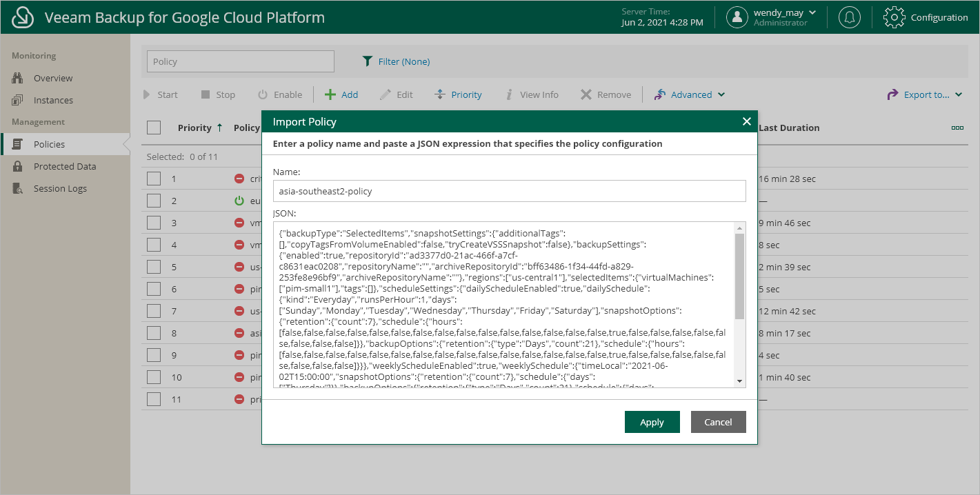Screen dimensions: 980x495
Task: Click the JSON scrollbar up arrow
Action: pyautogui.click(x=740, y=228)
